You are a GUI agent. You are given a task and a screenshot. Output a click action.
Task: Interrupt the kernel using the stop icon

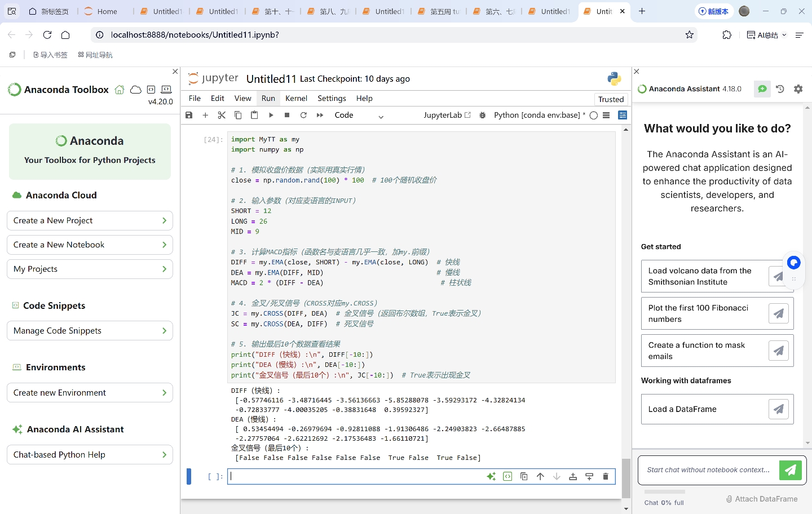tap(287, 115)
